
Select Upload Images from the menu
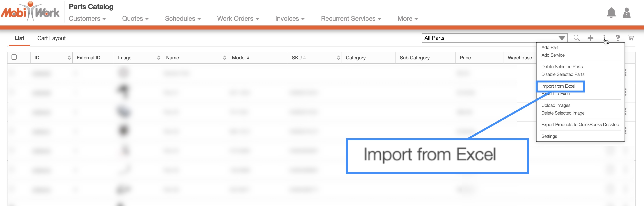tap(556, 106)
